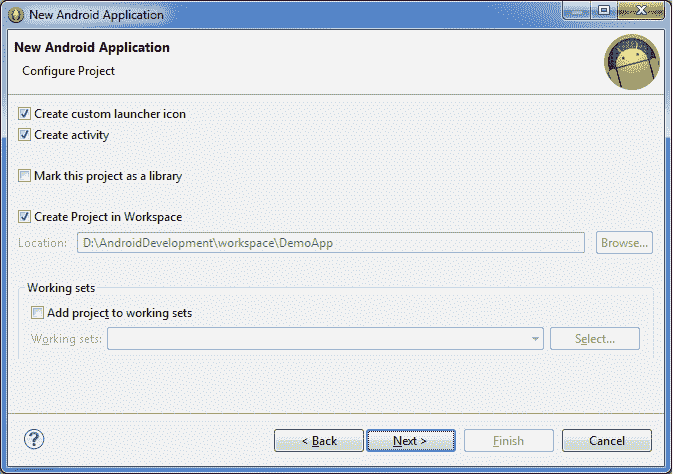
Task: Click the Browse... button for location
Action: (x=624, y=243)
